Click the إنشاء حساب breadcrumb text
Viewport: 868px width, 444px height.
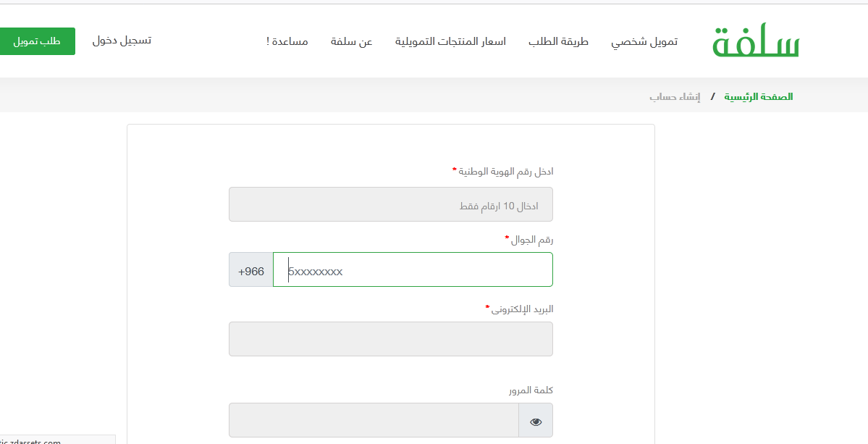point(675,97)
